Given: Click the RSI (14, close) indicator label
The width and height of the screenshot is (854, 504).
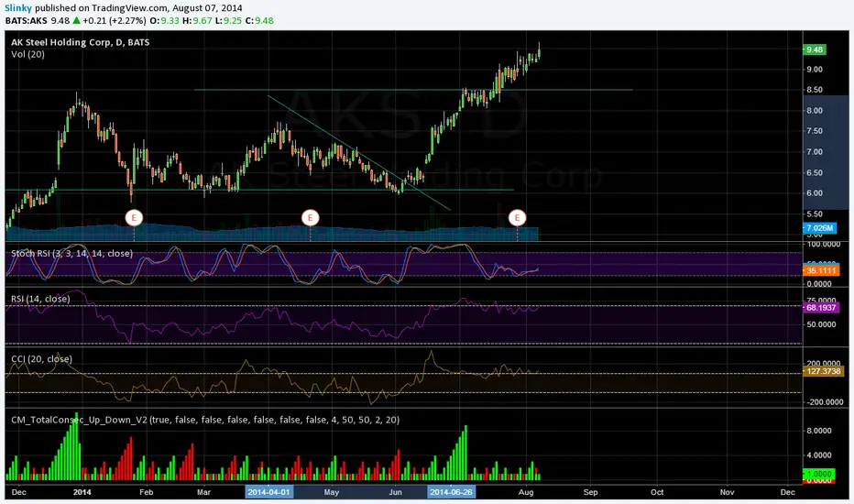Looking at the screenshot, I should tap(40, 299).
